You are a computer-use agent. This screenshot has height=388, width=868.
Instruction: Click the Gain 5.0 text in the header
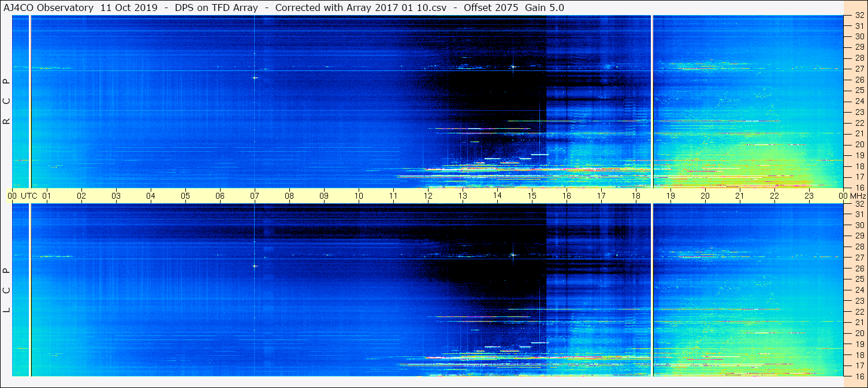pos(545,8)
